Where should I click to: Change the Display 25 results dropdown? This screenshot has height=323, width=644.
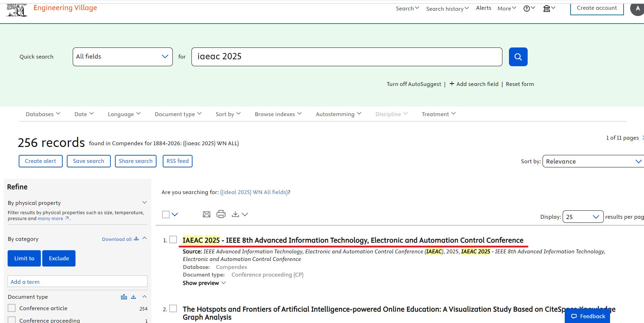click(583, 217)
